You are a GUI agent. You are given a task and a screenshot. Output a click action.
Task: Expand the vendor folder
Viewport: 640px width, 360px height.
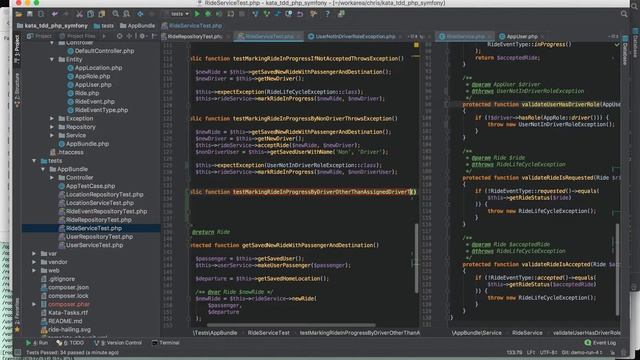tap(34, 262)
